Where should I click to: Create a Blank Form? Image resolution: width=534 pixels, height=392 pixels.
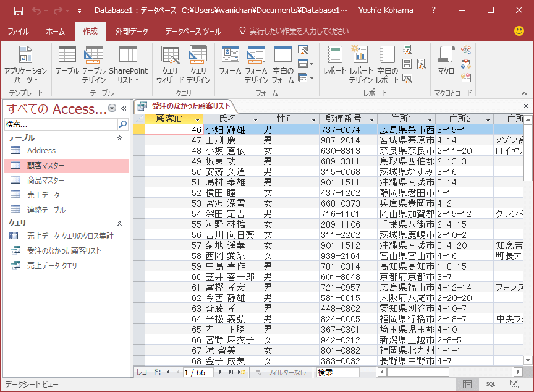pos(282,65)
